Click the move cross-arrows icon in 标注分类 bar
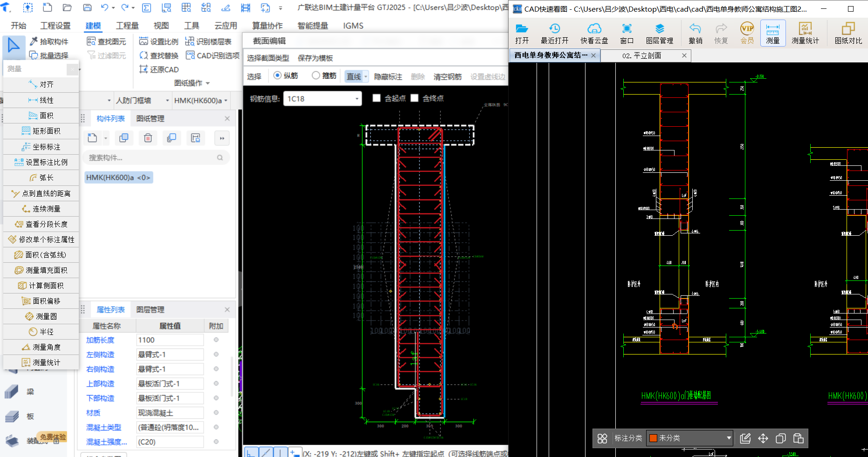This screenshot has width=868, height=457. [x=763, y=438]
